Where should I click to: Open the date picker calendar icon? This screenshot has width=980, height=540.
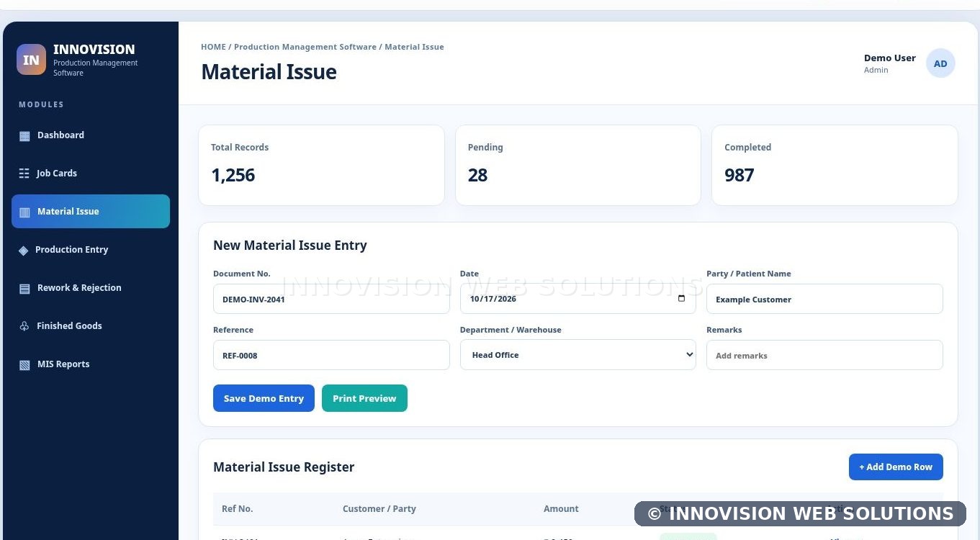681,299
